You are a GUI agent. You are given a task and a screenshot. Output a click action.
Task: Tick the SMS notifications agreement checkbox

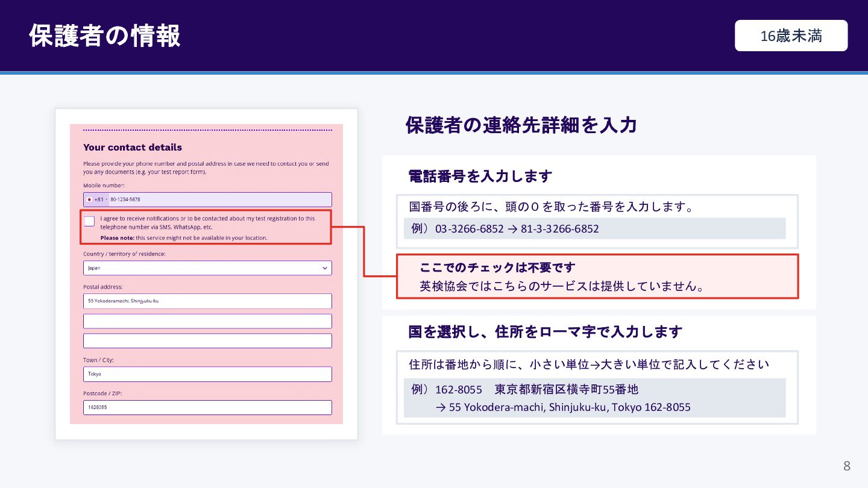pyautogui.click(x=89, y=221)
